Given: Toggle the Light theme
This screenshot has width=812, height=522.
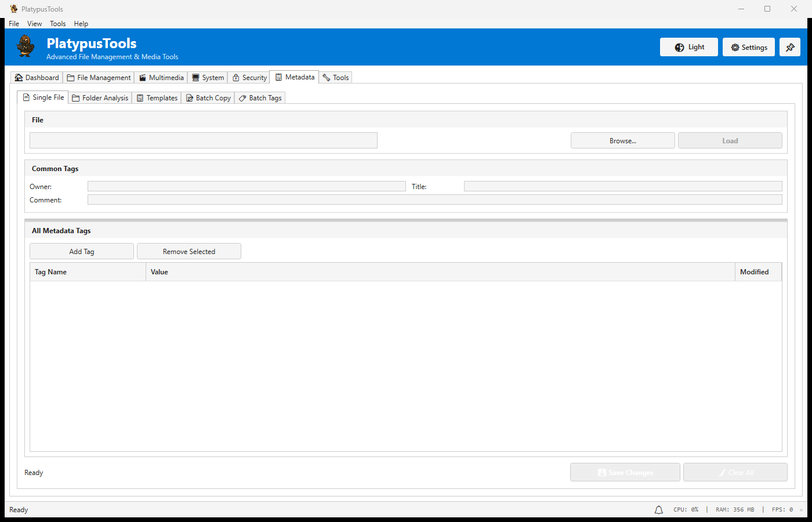Looking at the screenshot, I should pos(688,47).
